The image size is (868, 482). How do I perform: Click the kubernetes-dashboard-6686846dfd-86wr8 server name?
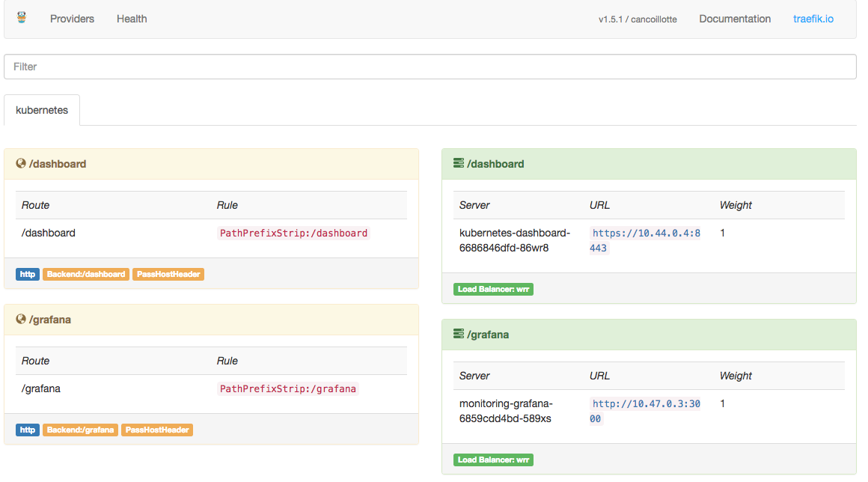coord(515,240)
